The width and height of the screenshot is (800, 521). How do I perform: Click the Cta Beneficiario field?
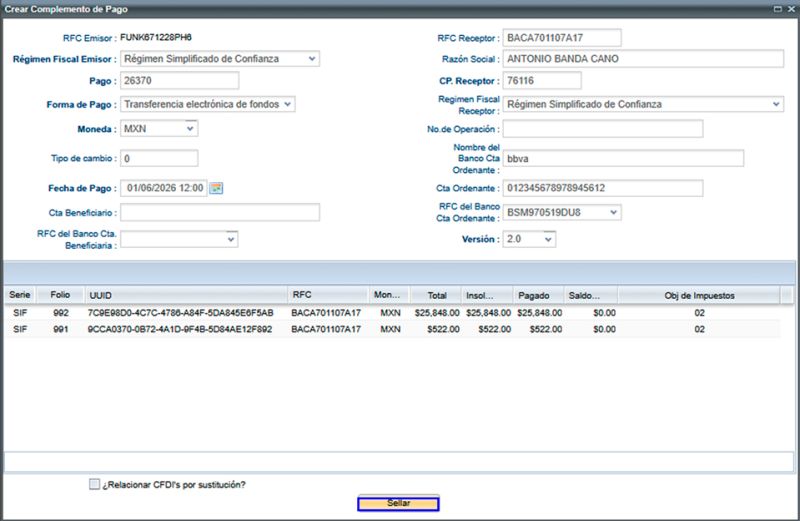(x=220, y=212)
